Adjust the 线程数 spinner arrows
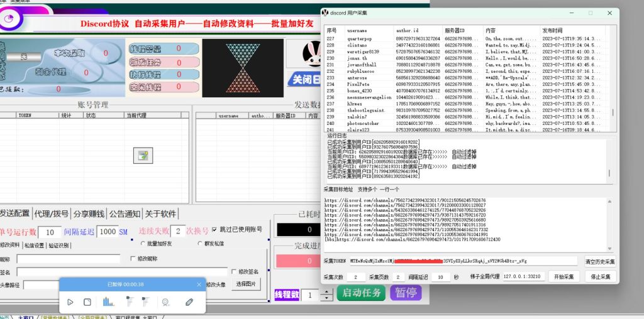This screenshot has width=644, height=319. (326, 295)
